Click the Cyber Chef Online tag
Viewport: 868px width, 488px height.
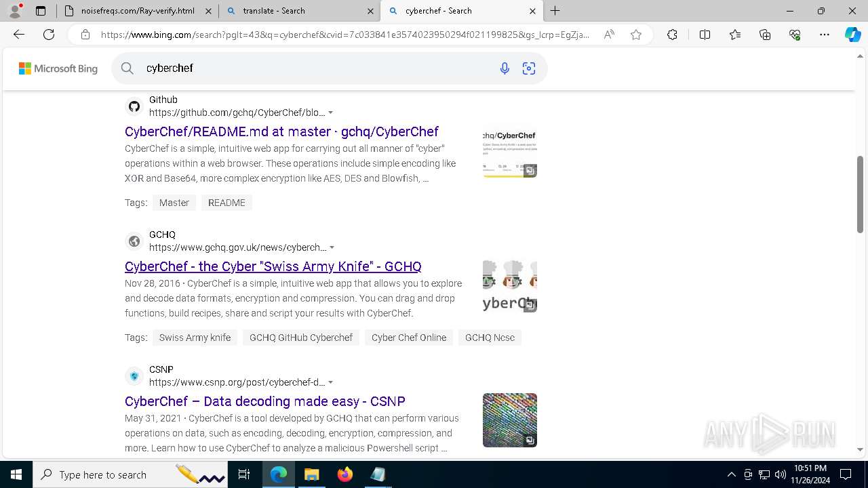point(409,338)
